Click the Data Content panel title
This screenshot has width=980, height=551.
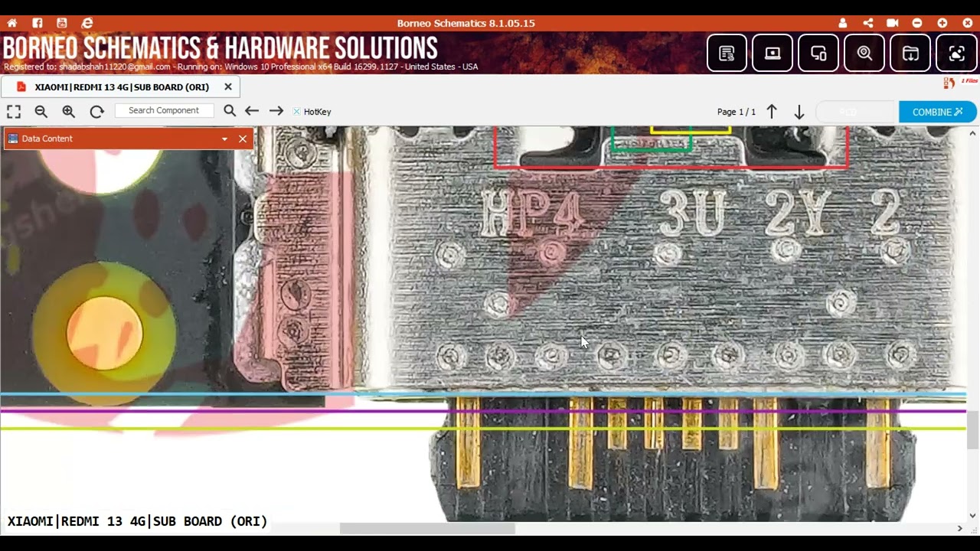click(47, 139)
